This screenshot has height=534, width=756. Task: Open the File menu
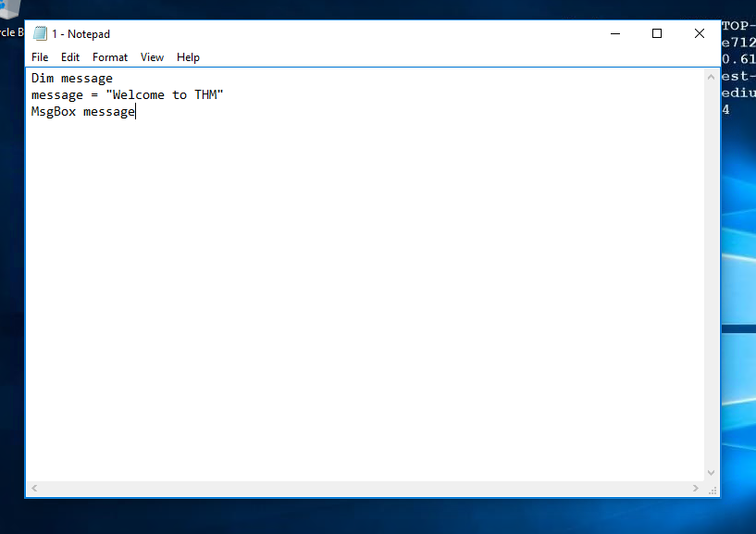pos(40,57)
